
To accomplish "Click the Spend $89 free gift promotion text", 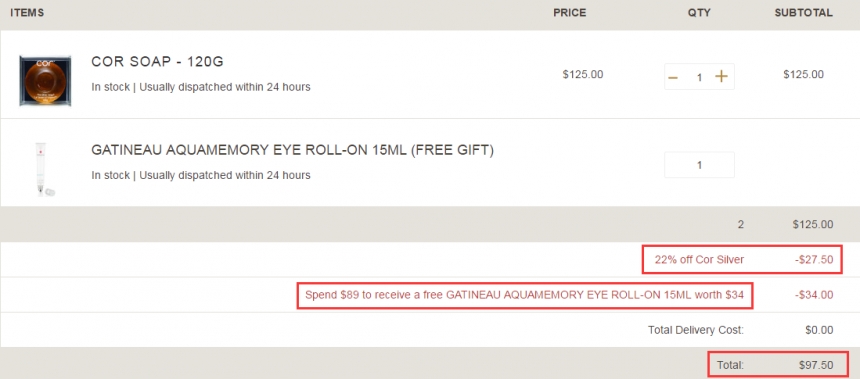I will (x=524, y=295).
